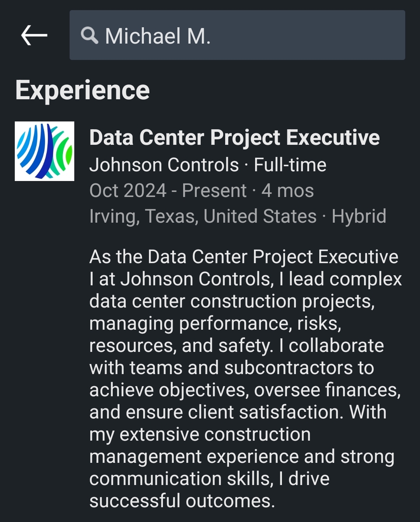This screenshot has height=522, width=420.
Task: Tap the 'with teams and subcontractors to' line
Action: click(x=232, y=368)
